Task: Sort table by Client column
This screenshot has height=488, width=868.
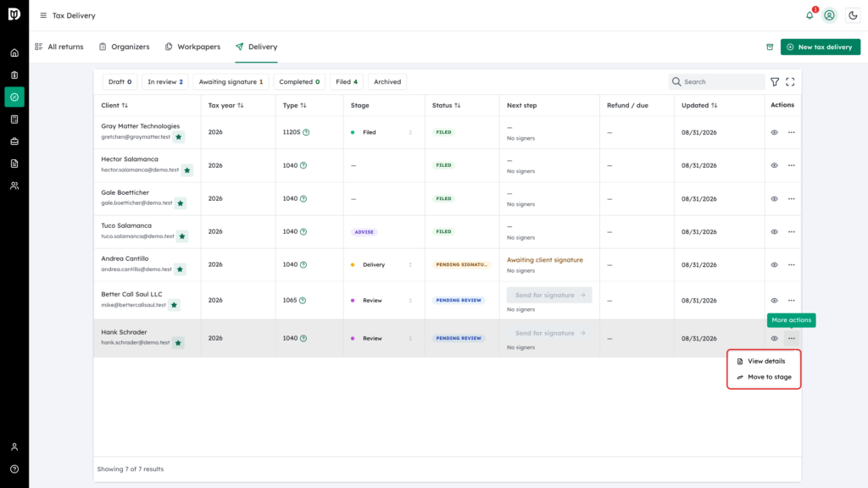Action: click(114, 105)
